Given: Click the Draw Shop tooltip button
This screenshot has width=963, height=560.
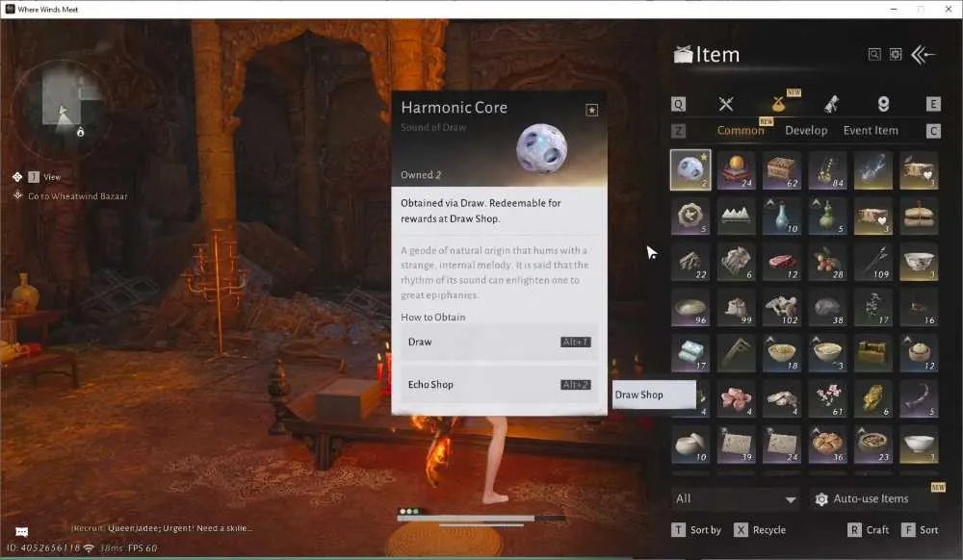Looking at the screenshot, I should point(654,395).
